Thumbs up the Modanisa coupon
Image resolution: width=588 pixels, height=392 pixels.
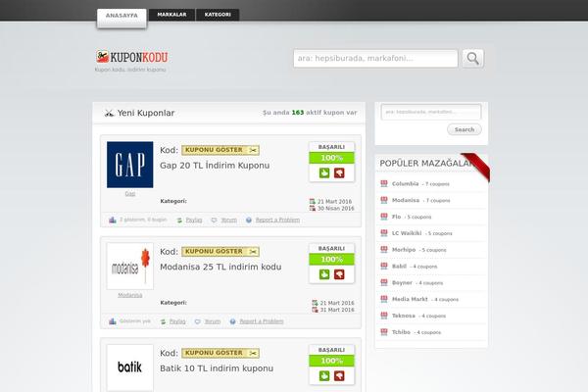[x=324, y=274]
